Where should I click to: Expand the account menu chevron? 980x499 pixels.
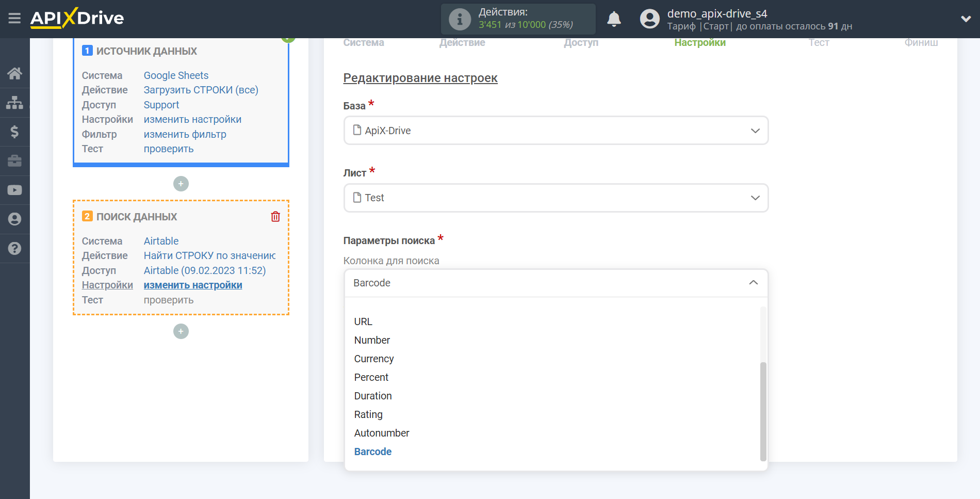(x=966, y=19)
